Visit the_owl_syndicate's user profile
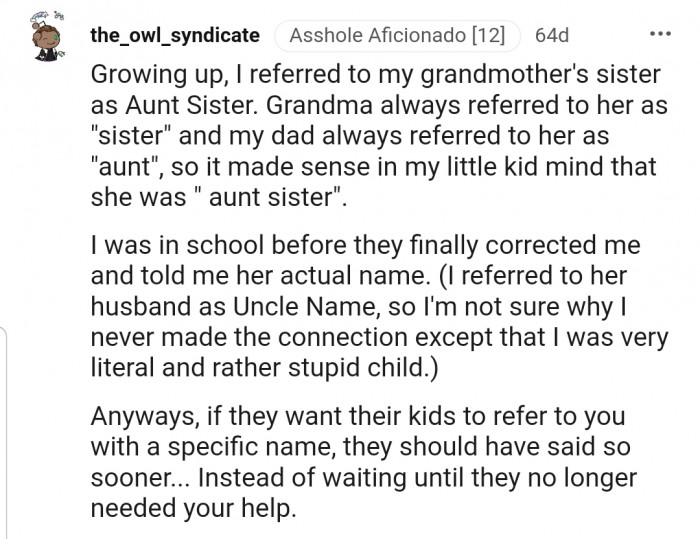 (175, 35)
